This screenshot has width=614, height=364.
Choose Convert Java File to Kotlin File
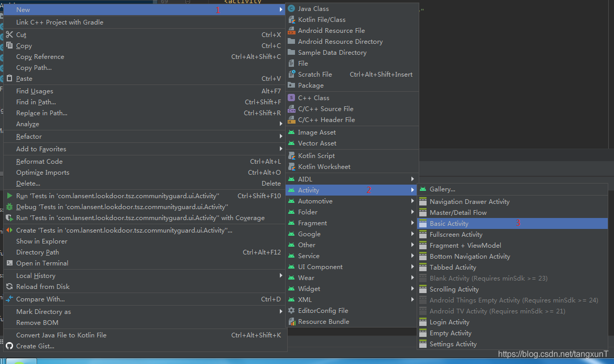pos(61,335)
